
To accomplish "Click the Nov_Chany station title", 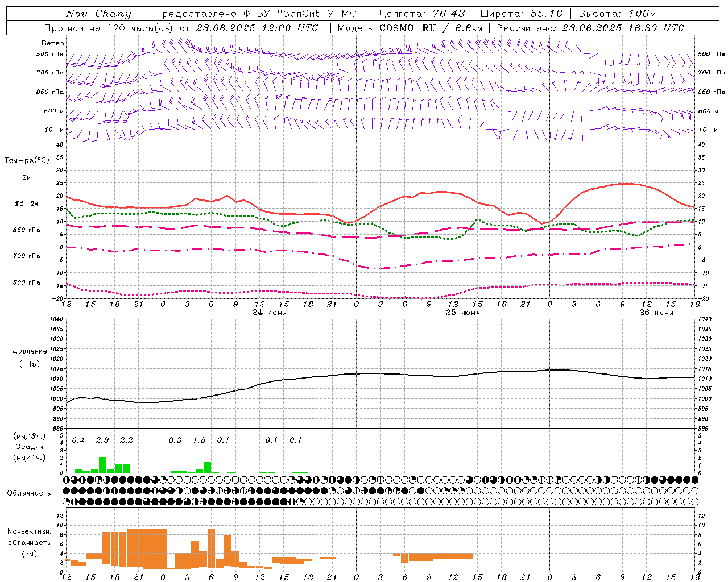I will pyautogui.click(x=98, y=14).
